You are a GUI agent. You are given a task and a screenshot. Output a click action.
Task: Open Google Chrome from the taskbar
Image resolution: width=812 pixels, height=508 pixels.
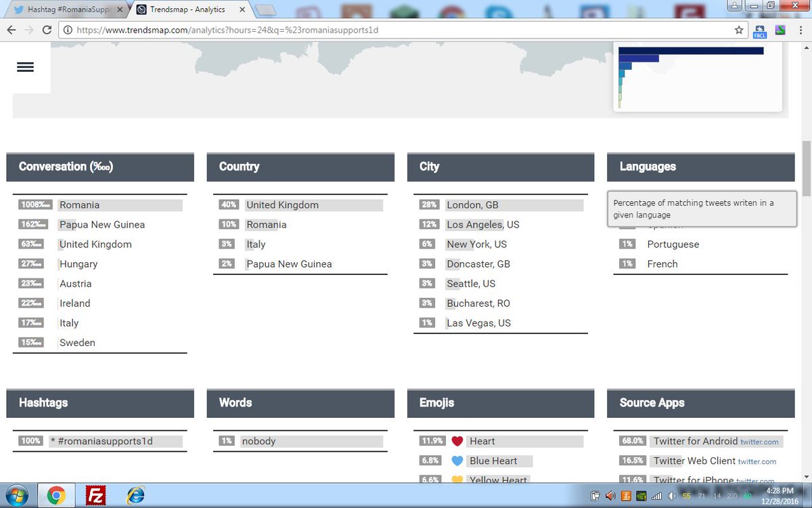pos(55,496)
